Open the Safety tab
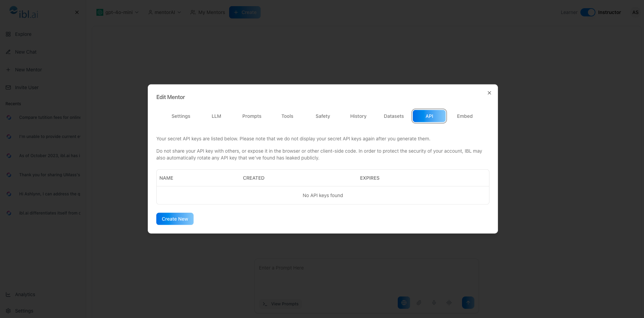644x318 pixels. [x=323, y=116]
